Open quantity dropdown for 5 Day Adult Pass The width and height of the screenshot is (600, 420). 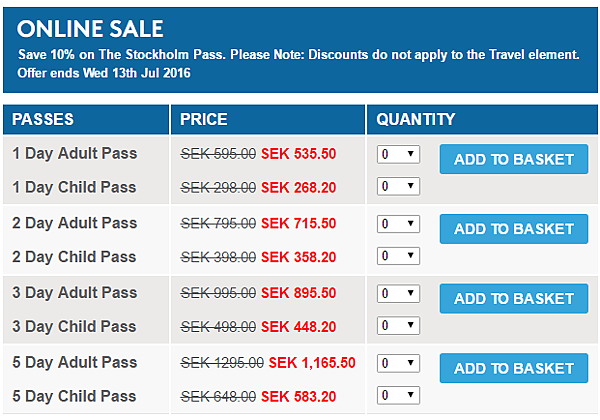[398, 363]
